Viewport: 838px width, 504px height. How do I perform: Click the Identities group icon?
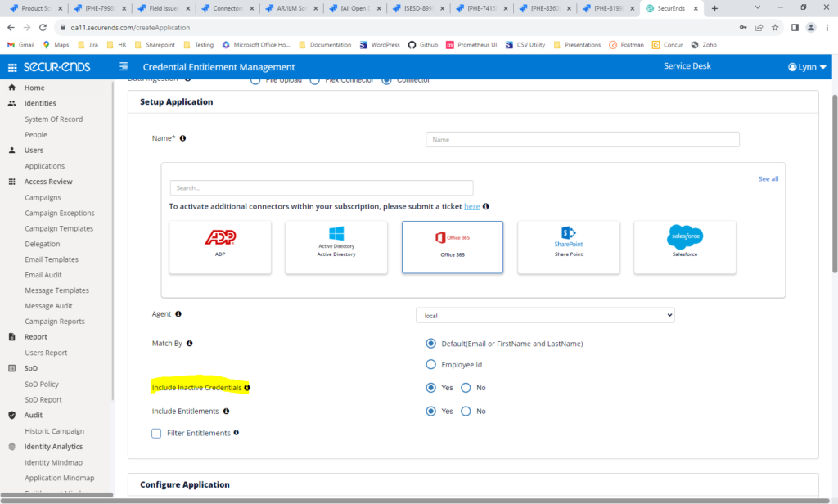click(11, 103)
